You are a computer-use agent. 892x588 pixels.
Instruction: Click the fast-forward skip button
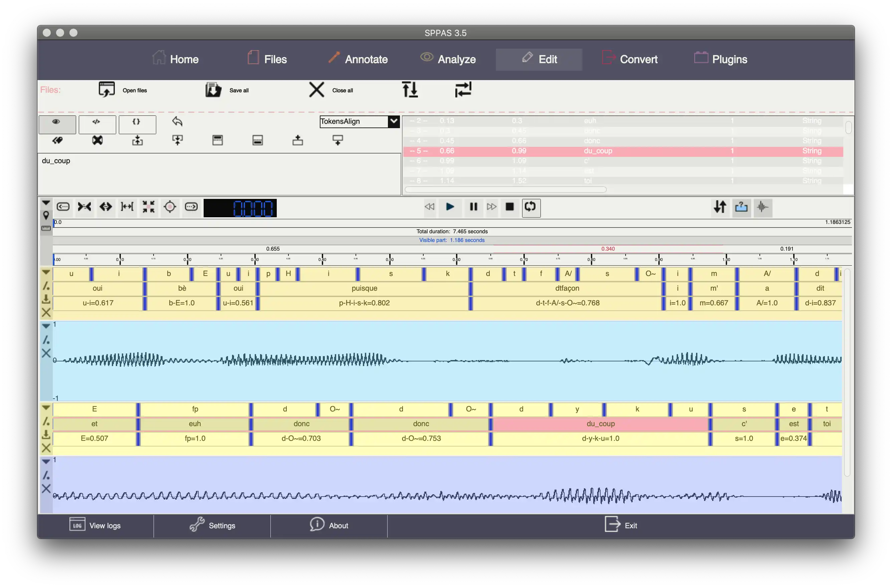coord(491,206)
